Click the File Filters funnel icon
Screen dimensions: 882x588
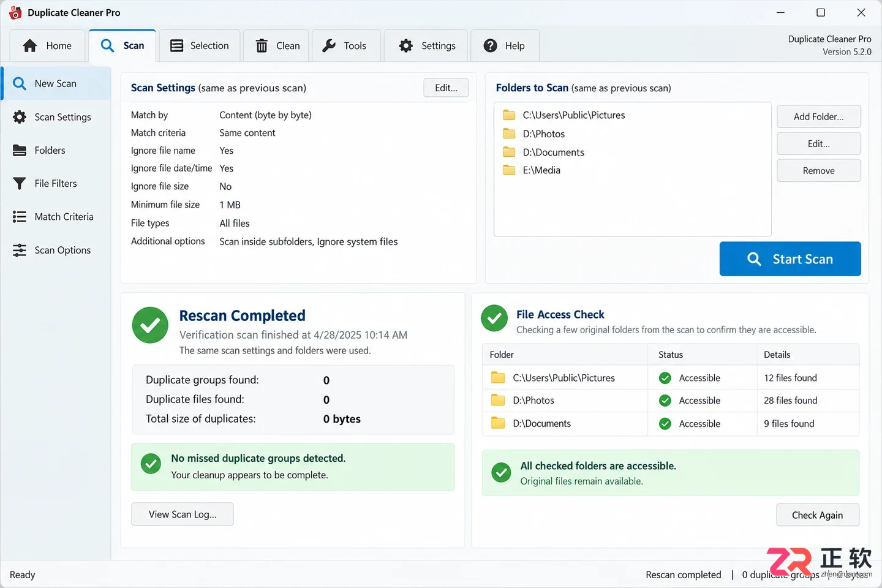point(20,183)
